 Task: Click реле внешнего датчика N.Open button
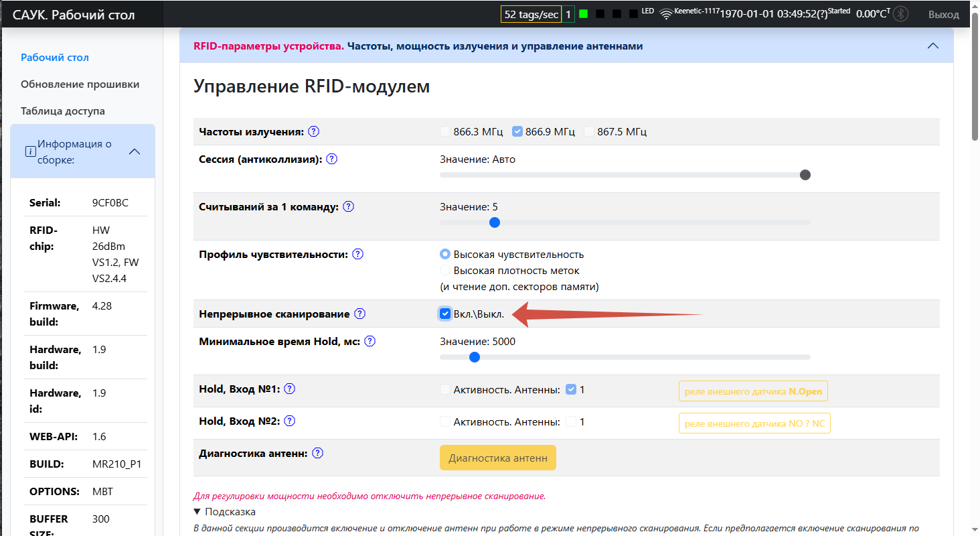tap(753, 391)
